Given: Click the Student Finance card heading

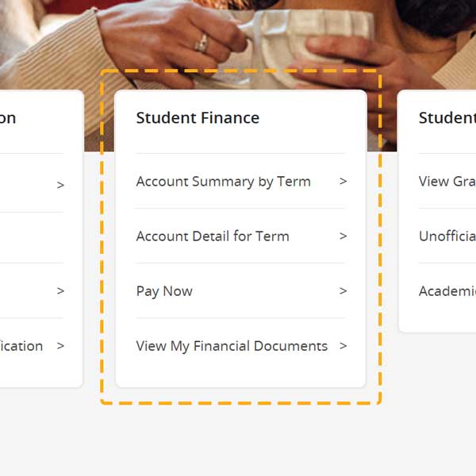Looking at the screenshot, I should (x=198, y=118).
